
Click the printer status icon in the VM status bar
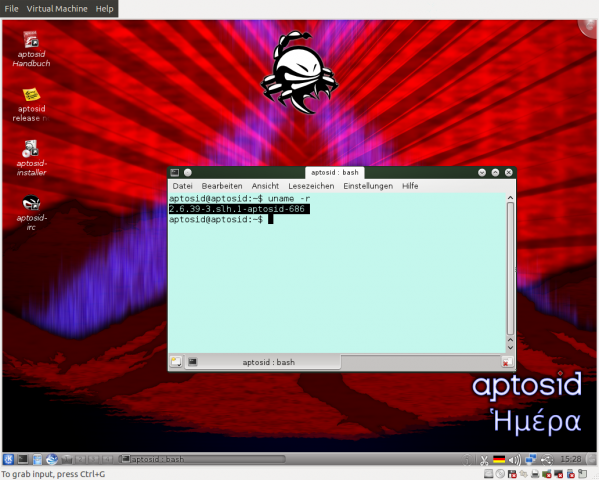coord(535,474)
